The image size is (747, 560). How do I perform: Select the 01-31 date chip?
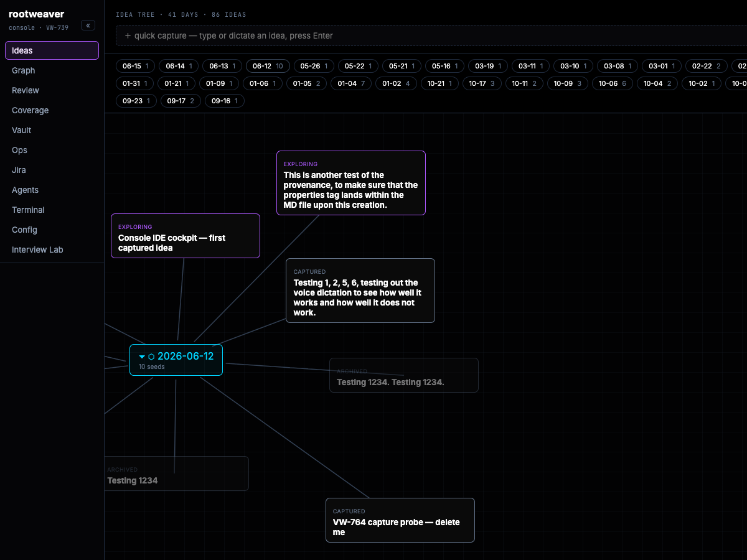135,83
